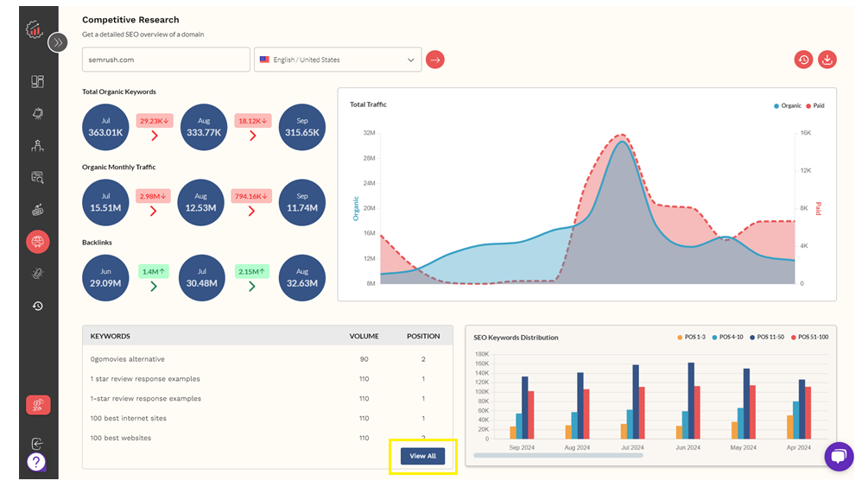
Task: Click the 794.16K decrease badge
Action: (251, 196)
